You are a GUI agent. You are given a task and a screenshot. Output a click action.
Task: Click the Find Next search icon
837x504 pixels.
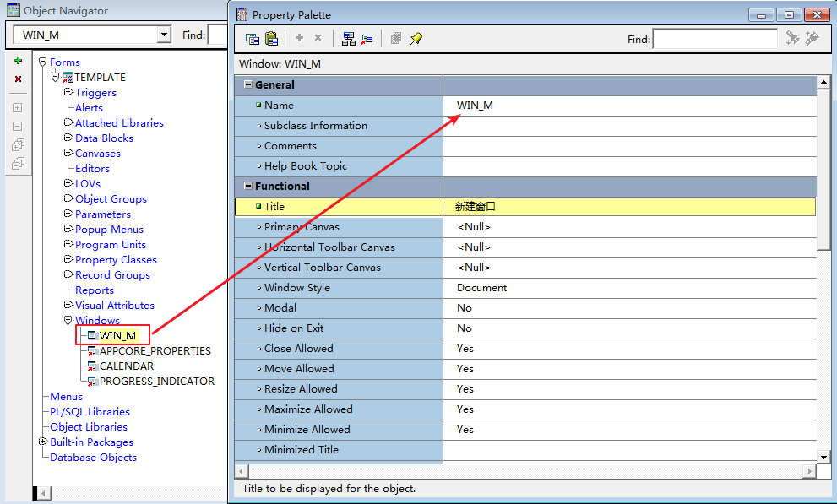tap(792, 39)
